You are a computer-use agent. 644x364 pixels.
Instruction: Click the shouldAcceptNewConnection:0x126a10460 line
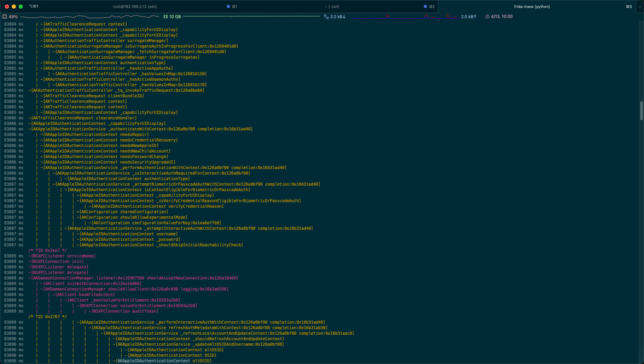coord(133,278)
